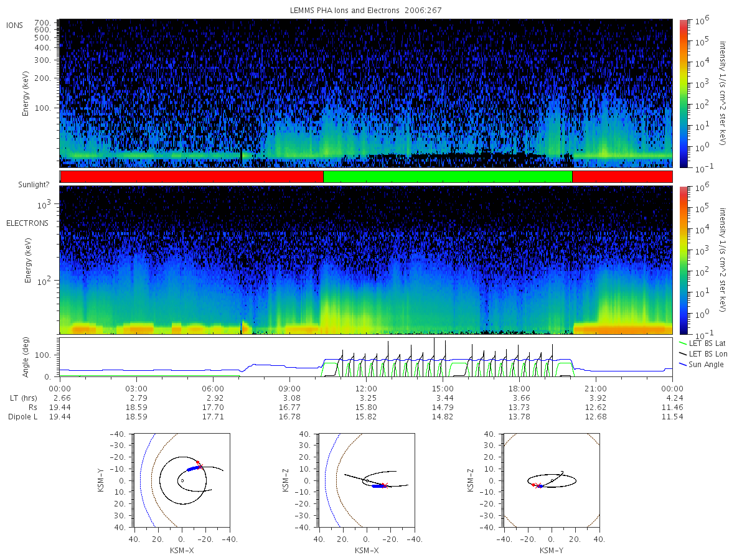Select the 'LT (hrs)' row label
This screenshot has width=747, height=560.
coord(26,397)
